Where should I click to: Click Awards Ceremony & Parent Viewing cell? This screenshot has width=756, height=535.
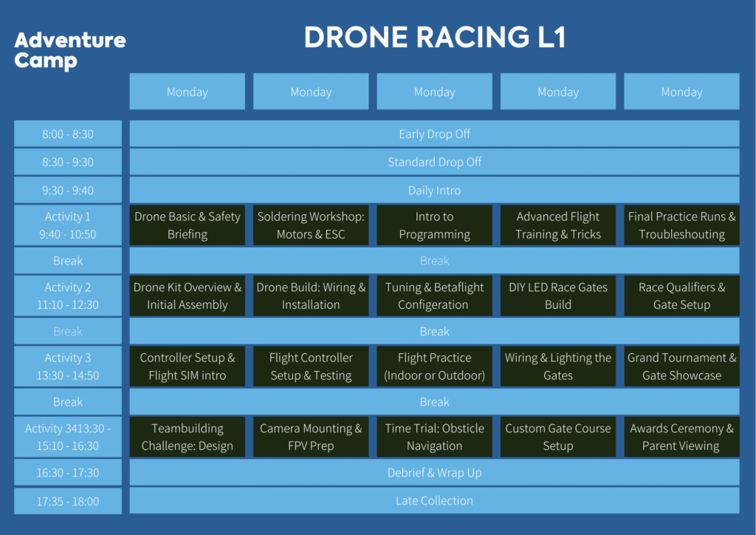coord(681,437)
